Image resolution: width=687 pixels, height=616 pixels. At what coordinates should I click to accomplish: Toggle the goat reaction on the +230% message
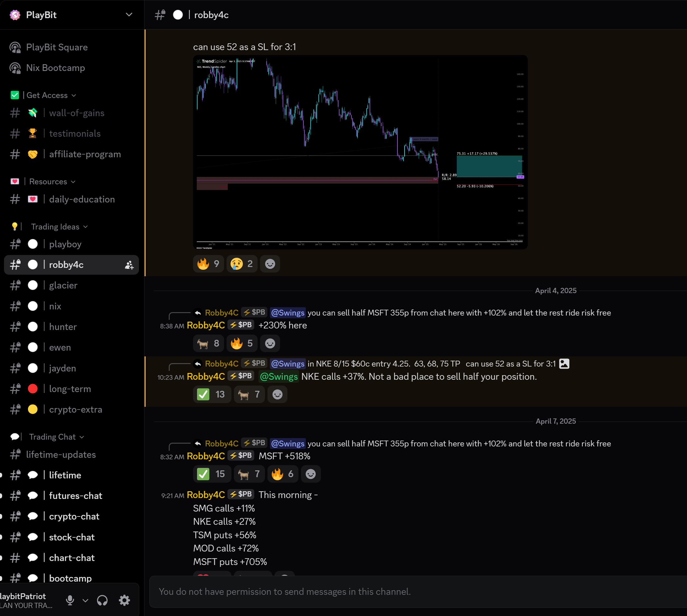click(x=208, y=343)
